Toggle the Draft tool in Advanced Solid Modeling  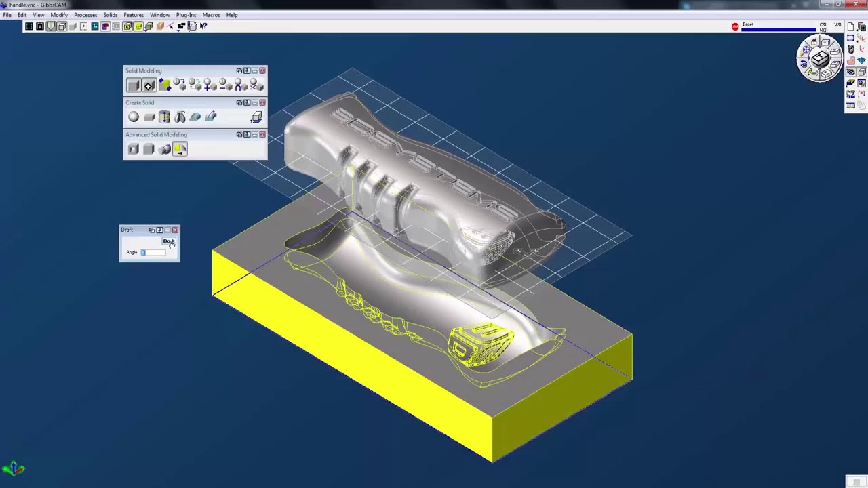point(180,149)
